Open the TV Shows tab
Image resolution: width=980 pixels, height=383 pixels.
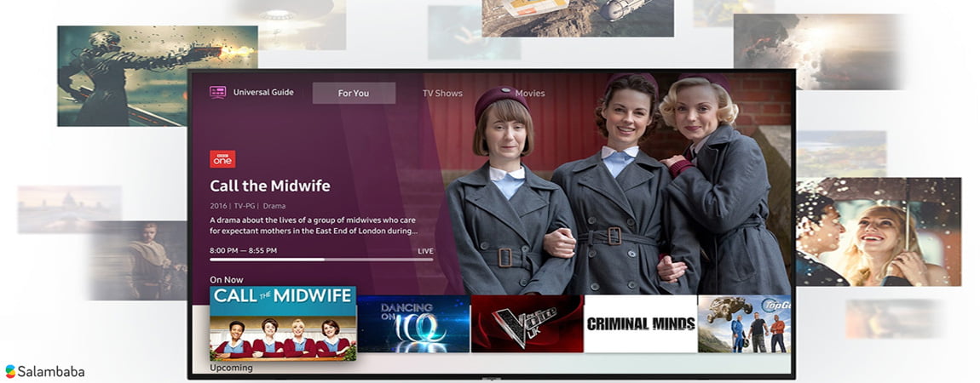click(x=442, y=94)
